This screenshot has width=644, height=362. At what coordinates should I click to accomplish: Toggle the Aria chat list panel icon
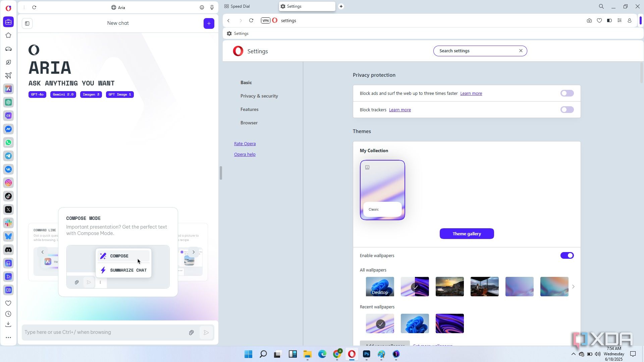point(27,23)
